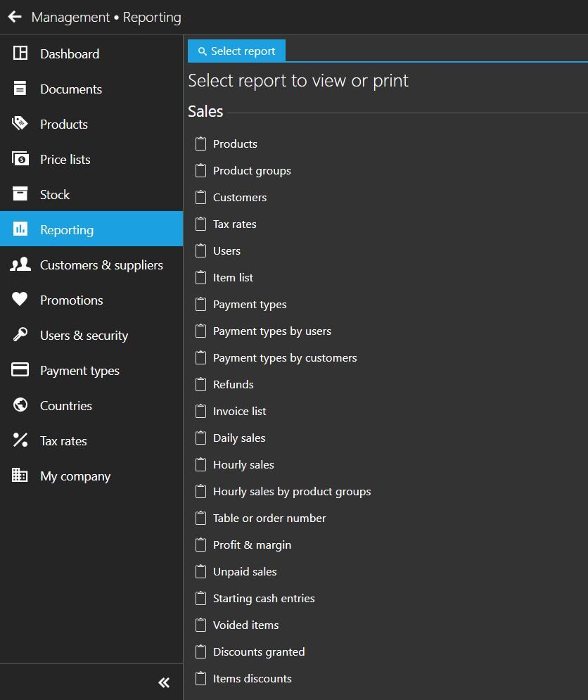
Task: Go to Customers & suppliers section
Action: pos(101,265)
